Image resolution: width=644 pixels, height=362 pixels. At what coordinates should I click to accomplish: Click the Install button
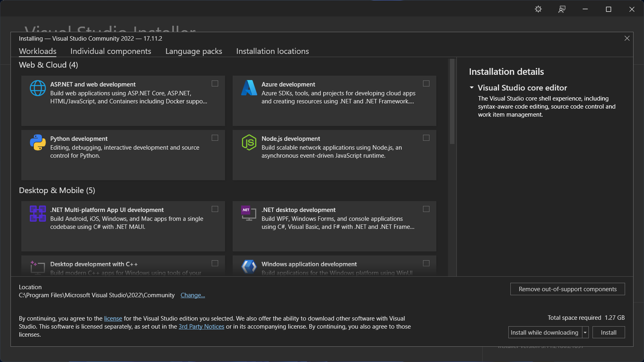coord(609,333)
